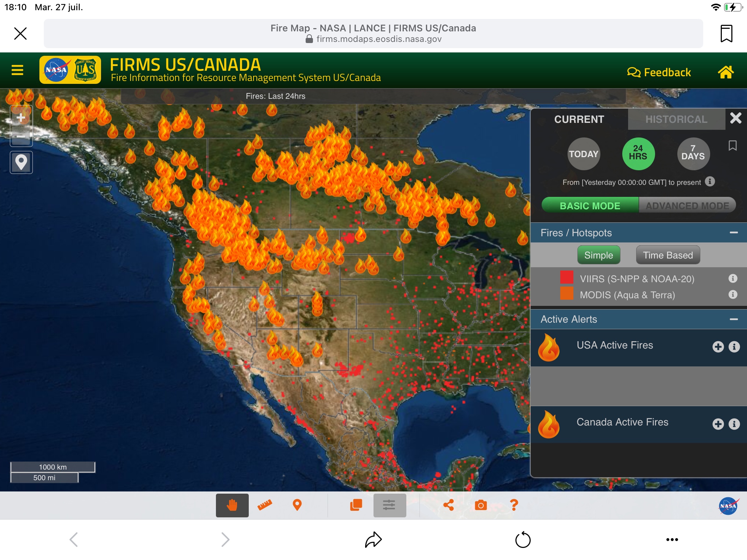Select the measure ruler tool
Image resolution: width=747 pixels, height=560 pixels.
(265, 505)
